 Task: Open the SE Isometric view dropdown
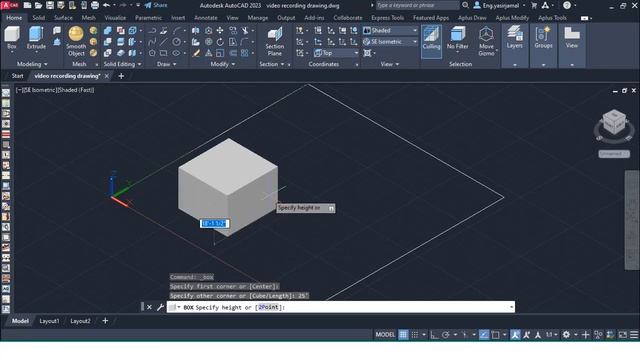pos(390,42)
